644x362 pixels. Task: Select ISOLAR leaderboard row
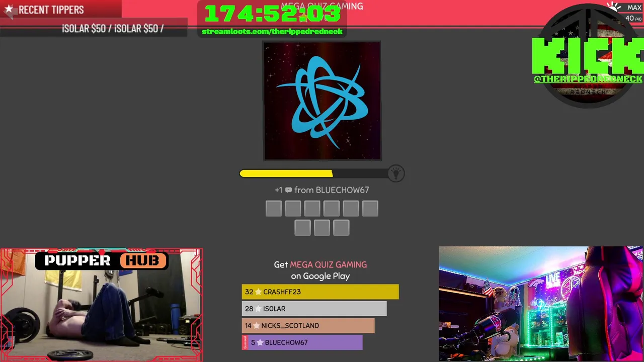(x=314, y=309)
